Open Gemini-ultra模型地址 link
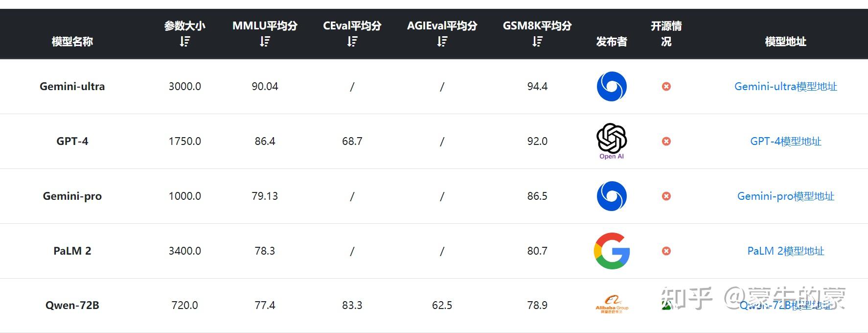868x333 pixels. (x=785, y=87)
